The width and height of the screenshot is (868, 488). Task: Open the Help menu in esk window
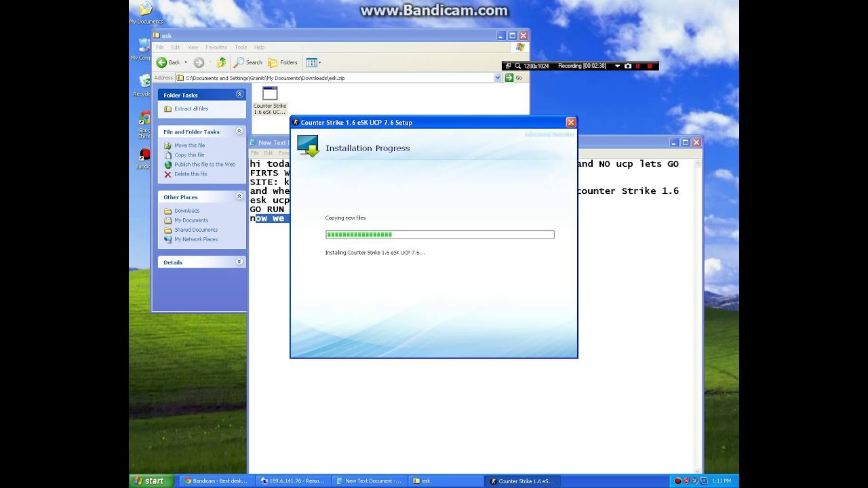pos(259,47)
